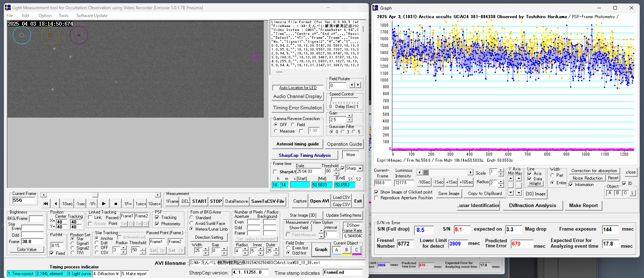Viewport: 644px width, 278px height.
Task: Stop playback with the square stop button
Action: point(116,204)
